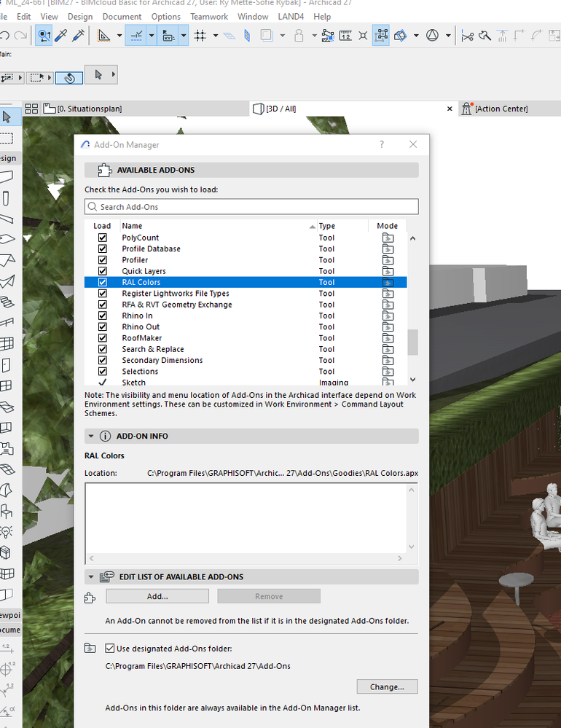This screenshot has width=561, height=728.
Task: Select the RFA & RVT Geometry Exchange row
Action: point(246,305)
